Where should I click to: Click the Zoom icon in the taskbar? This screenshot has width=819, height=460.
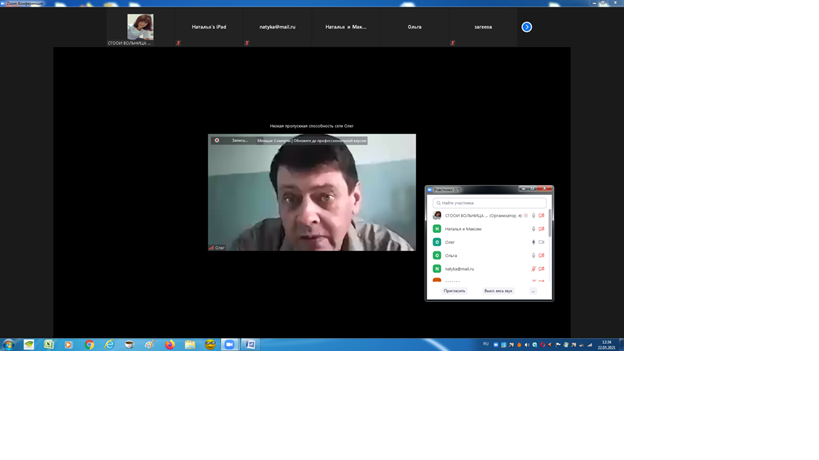point(229,345)
